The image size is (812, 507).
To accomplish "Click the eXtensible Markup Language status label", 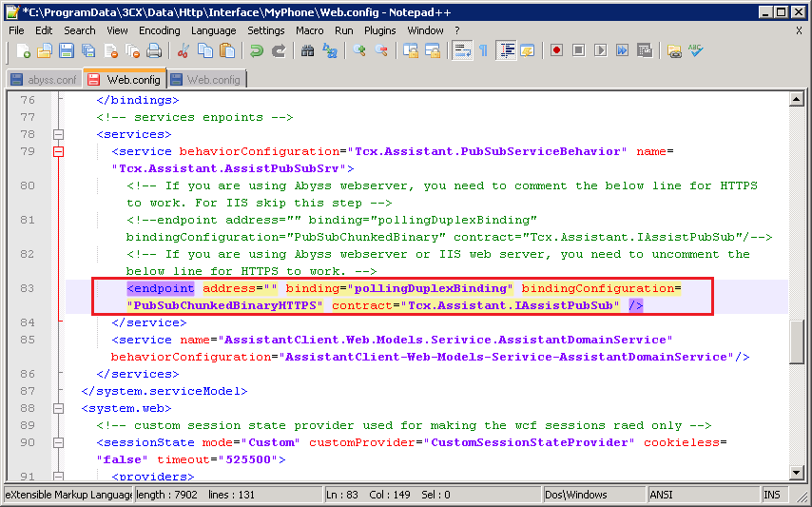I will [x=68, y=495].
